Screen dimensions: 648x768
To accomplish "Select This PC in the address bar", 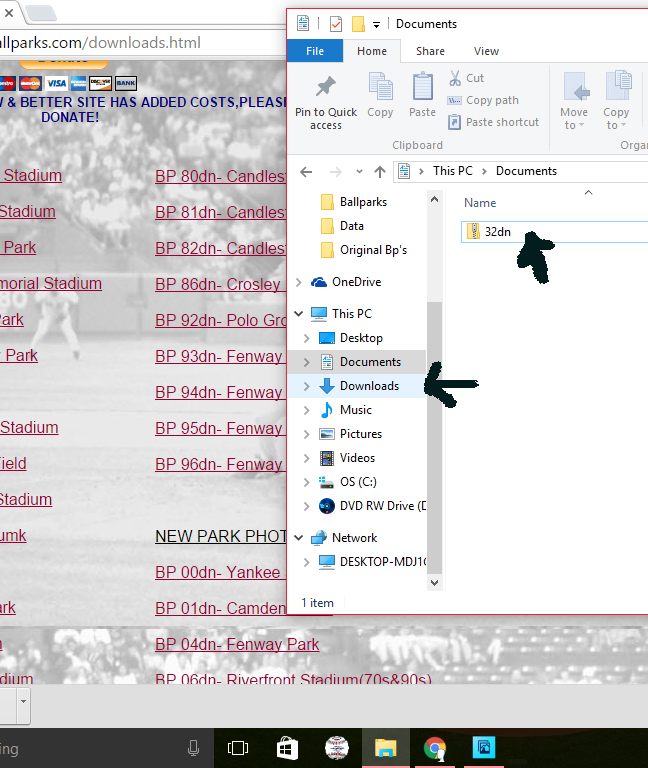I will point(453,171).
